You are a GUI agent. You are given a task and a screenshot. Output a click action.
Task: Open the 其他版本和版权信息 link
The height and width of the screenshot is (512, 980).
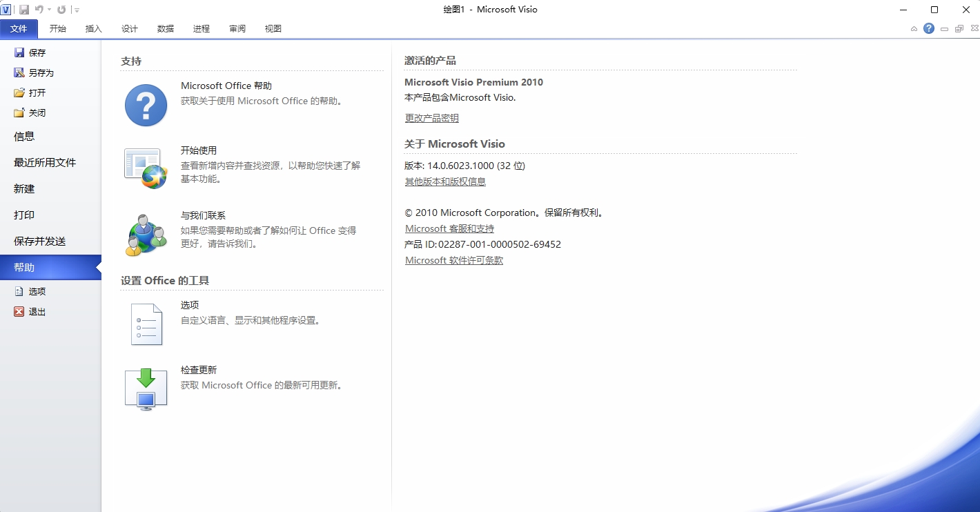tap(445, 181)
